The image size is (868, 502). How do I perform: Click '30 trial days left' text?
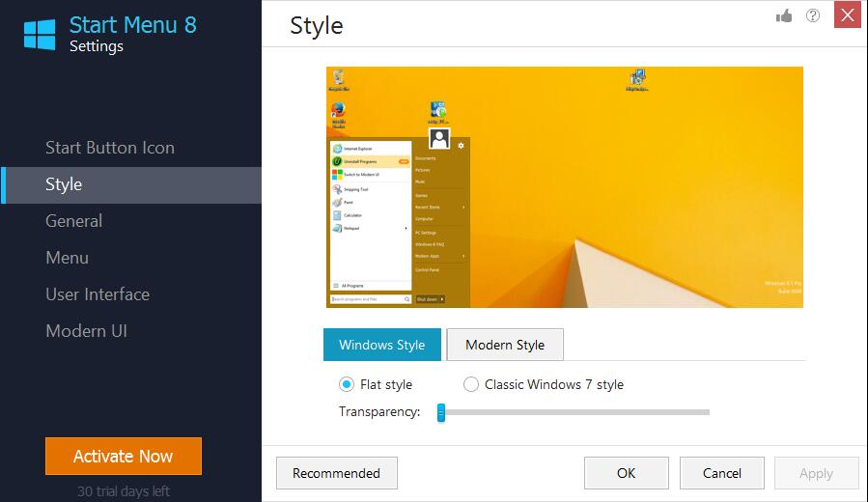pyautogui.click(x=124, y=491)
